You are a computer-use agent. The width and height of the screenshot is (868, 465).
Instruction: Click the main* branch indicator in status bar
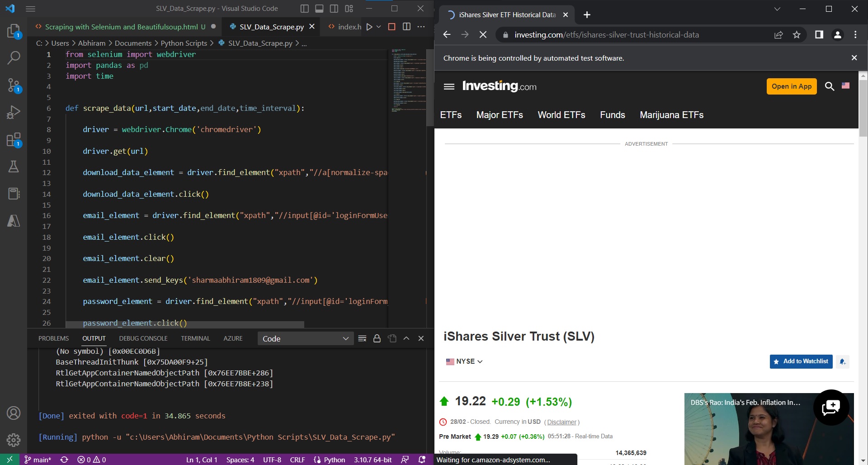tap(38, 460)
